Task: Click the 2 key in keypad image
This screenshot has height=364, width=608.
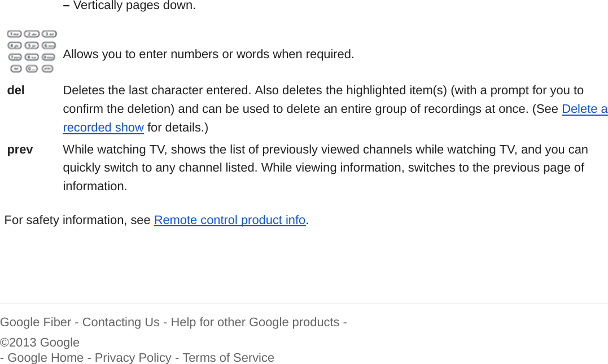Action: (x=32, y=34)
